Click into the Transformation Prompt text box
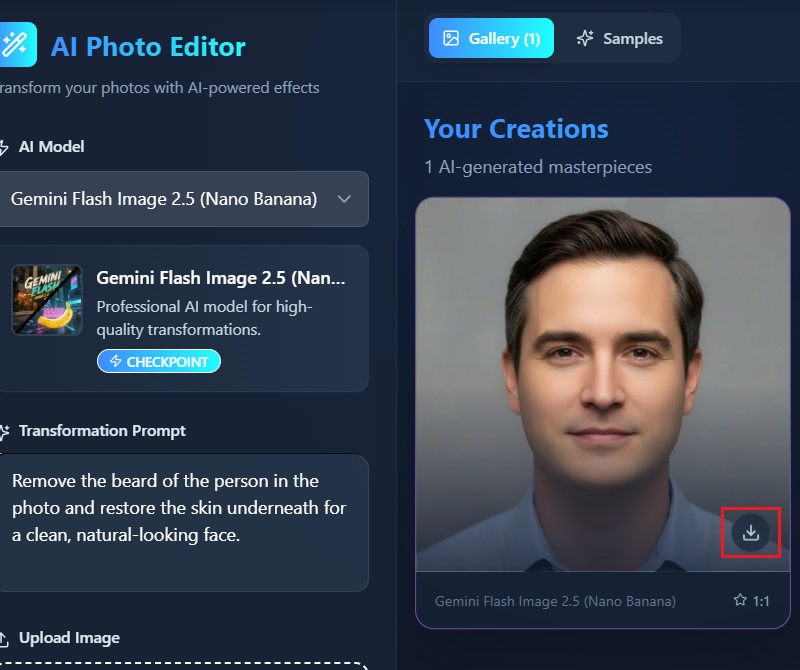The image size is (800, 670). 183,523
